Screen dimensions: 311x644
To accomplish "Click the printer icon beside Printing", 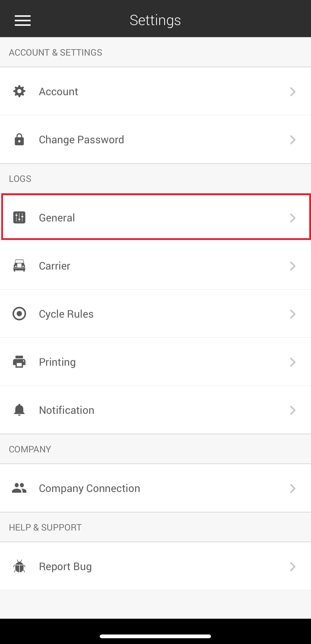I will point(19,362).
